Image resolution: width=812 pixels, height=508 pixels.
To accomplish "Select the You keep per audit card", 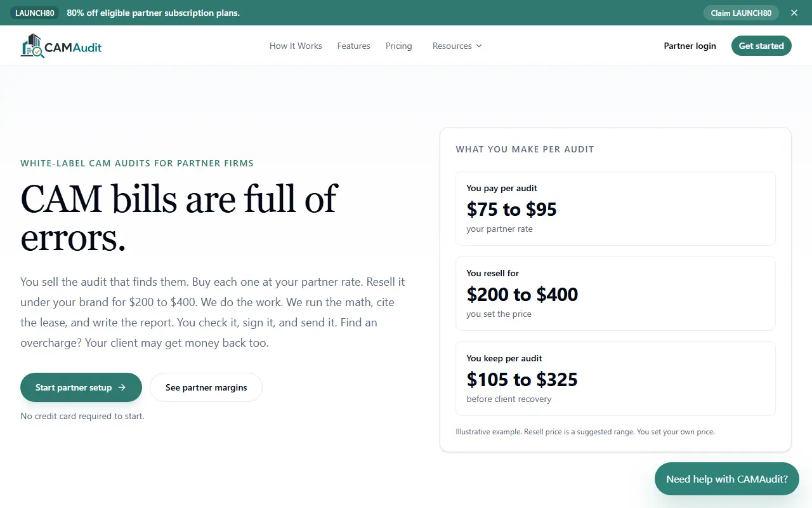I will pos(615,378).
